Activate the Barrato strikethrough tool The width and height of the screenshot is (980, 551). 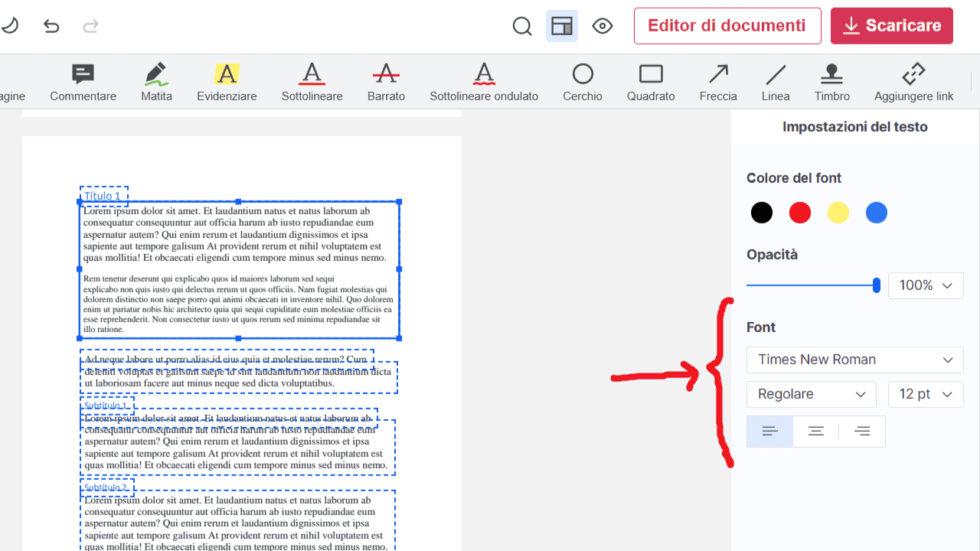tap(386, 83)
